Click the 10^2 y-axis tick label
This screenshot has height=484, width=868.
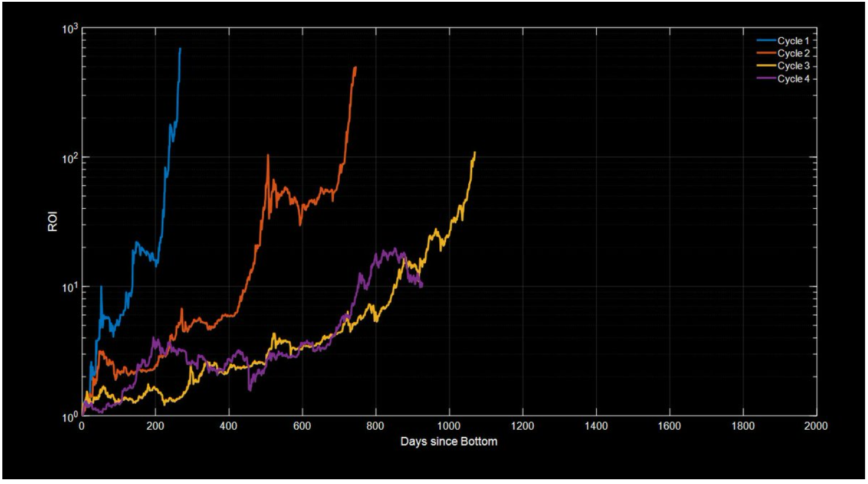[x=69, y=158]
